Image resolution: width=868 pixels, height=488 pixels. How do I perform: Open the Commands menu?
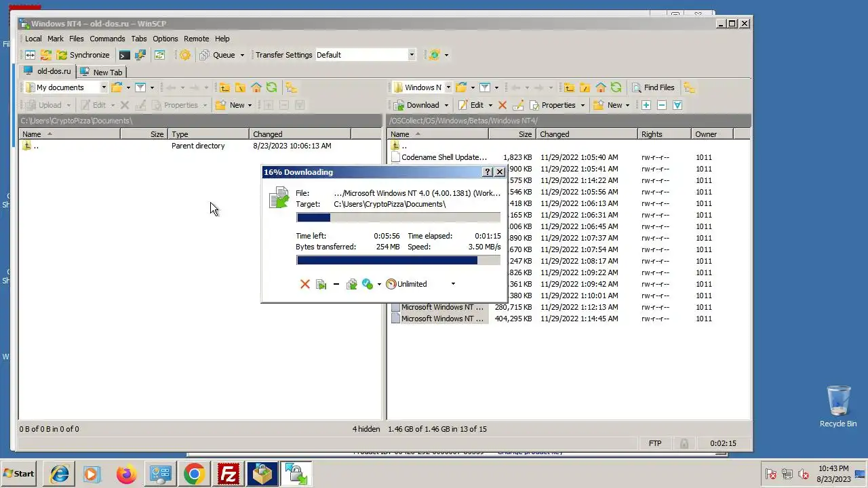click(107, 39)
